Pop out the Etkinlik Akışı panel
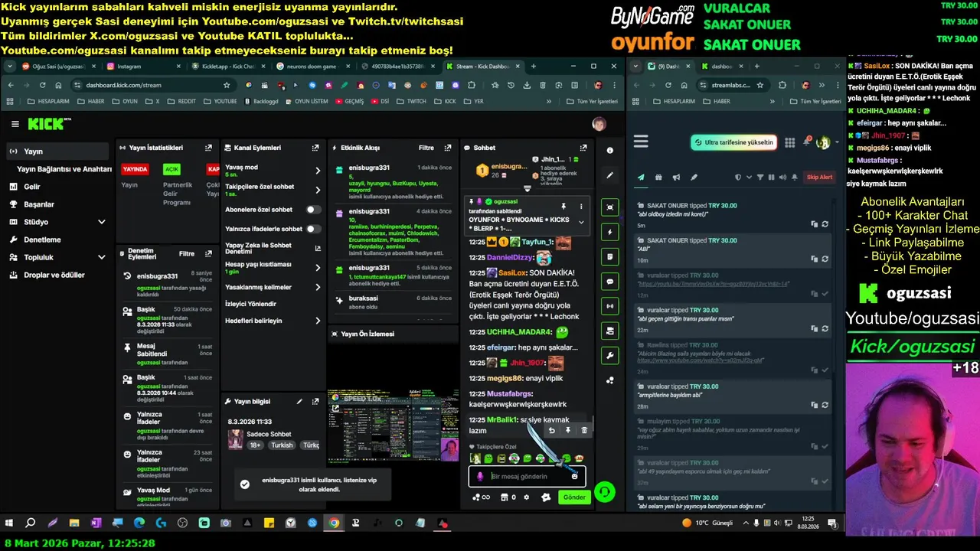Screen dimensions: 980x551 (449, 148)
